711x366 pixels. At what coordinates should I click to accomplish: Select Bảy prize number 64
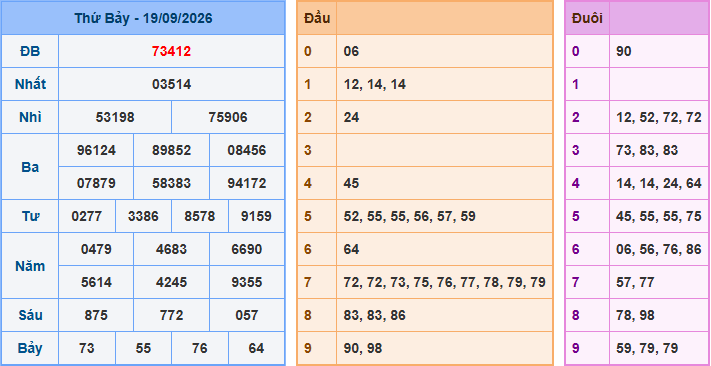click(256, 348)
